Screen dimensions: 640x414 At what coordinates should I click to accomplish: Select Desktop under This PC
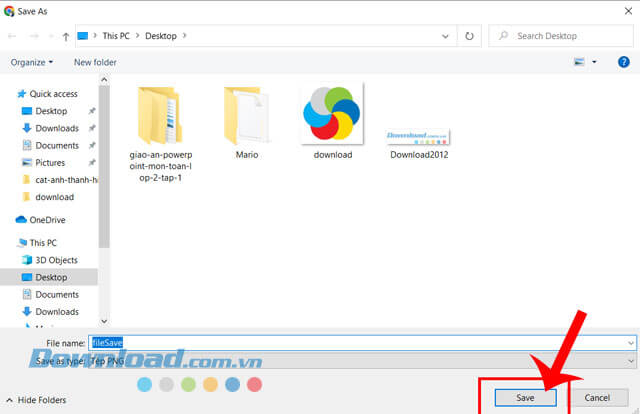(x=49, y=277)
